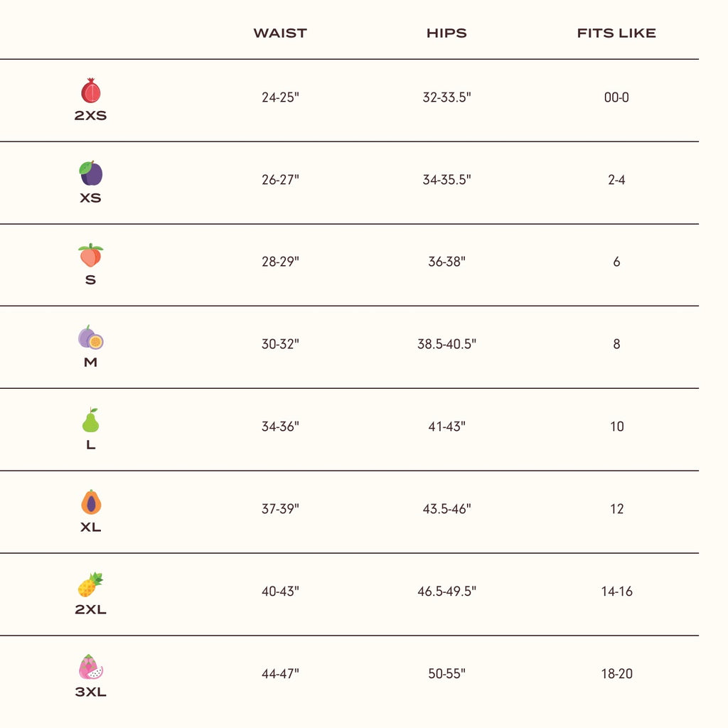Select the 2XS size label

click(90, 115)
